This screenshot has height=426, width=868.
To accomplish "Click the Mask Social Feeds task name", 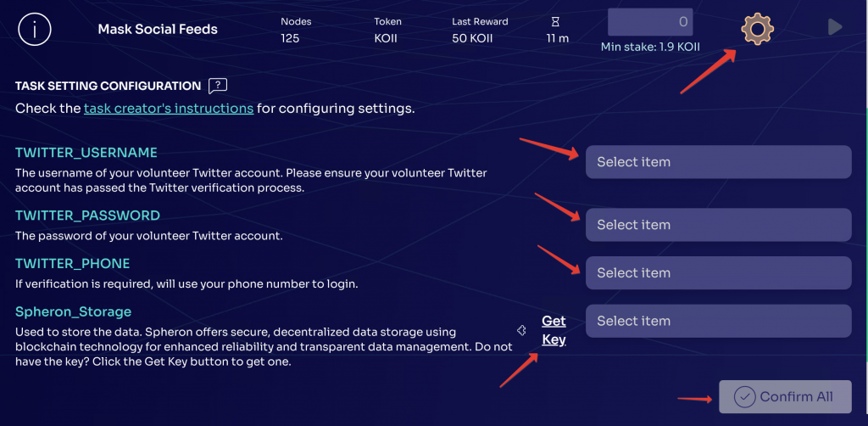I will click(158, 30).
